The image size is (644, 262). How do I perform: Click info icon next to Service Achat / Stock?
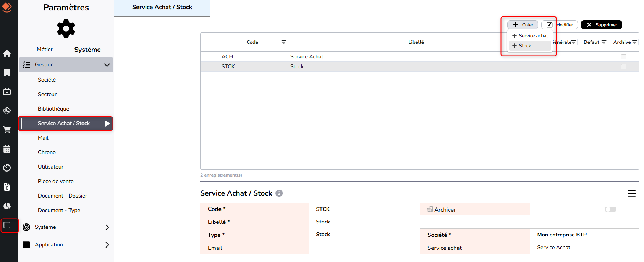click(x=279, y=193)
